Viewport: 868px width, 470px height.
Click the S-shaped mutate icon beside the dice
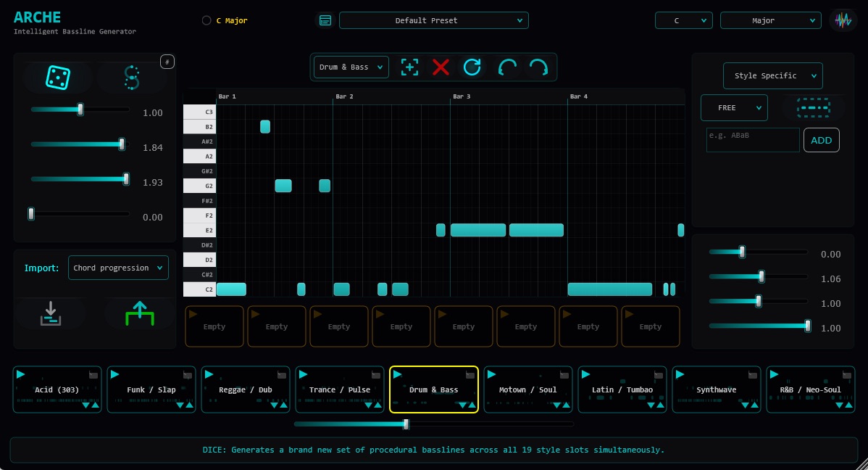(132, 78)
